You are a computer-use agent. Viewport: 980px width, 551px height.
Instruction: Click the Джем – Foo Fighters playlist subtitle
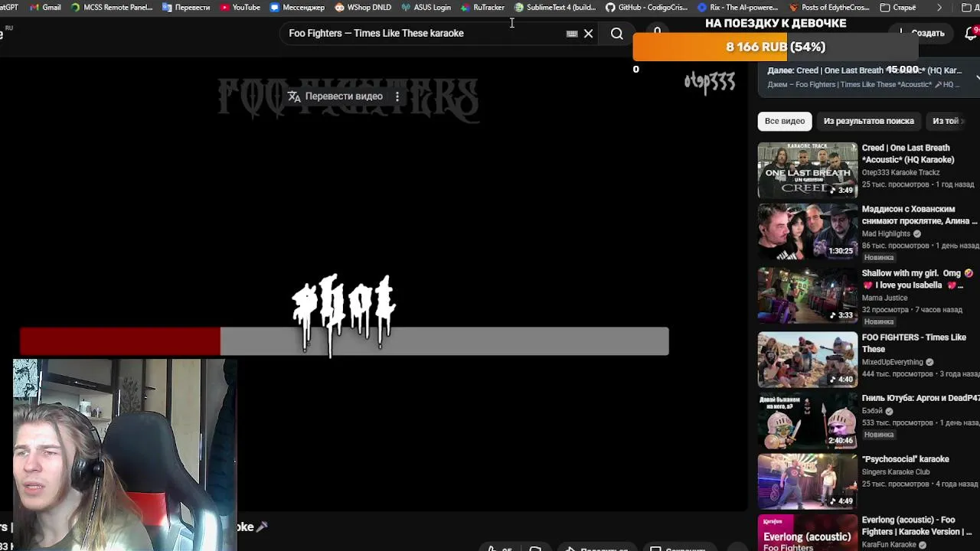coord(863,84)
